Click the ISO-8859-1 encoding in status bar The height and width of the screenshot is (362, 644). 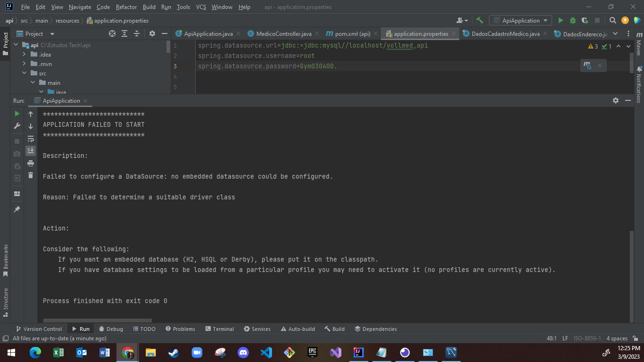(x=587, y=338)
